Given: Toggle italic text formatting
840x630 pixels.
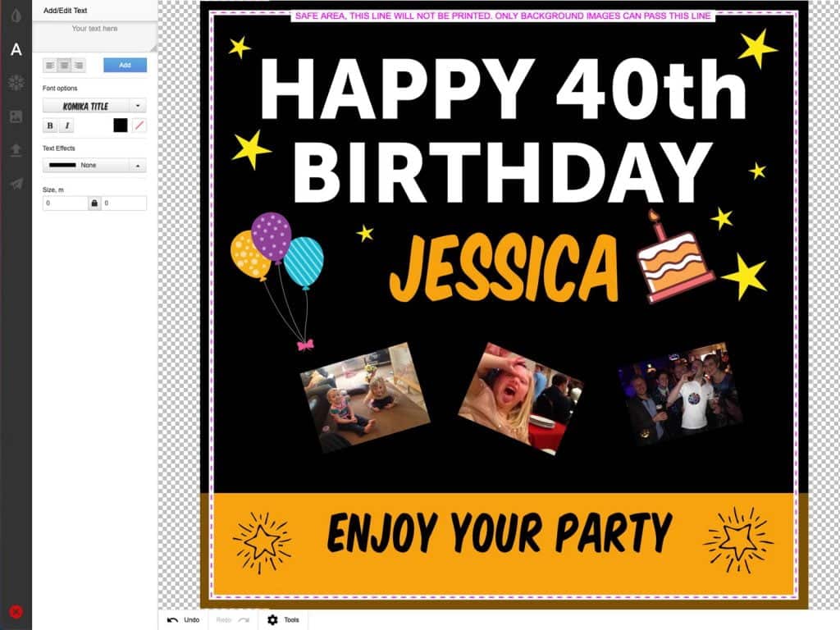Looking at the screenshot, I should coord(67,126).
